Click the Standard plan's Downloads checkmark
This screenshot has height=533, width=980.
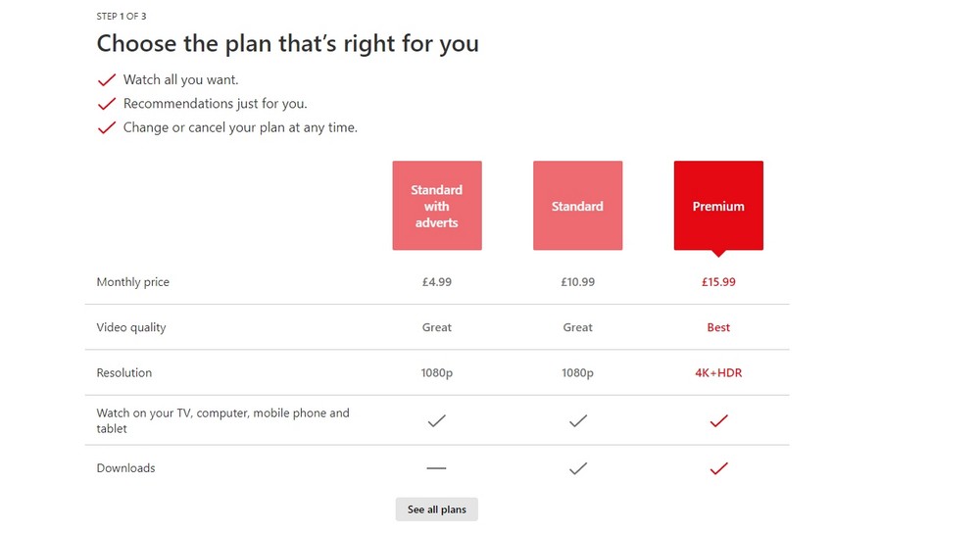pyautogui.click(x=578, y=468)
